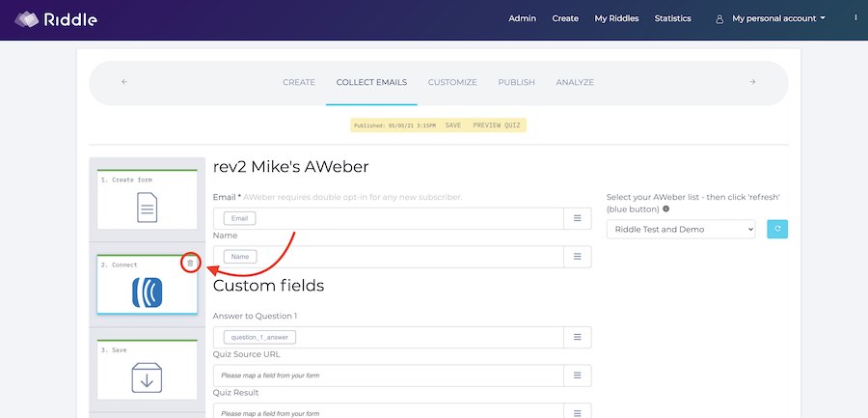The height and width of the screenshot is (418, 868).
Task: Open the vertical dots menu in the header
Action: point(855,17)
